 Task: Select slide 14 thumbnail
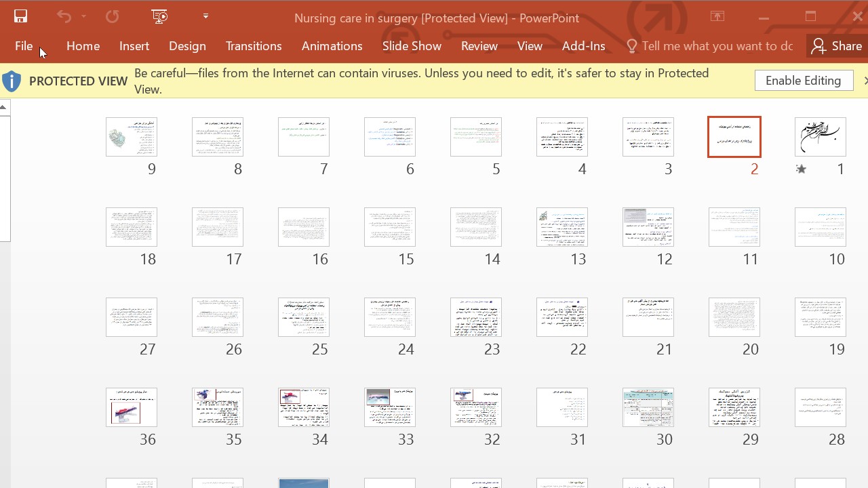476,227
